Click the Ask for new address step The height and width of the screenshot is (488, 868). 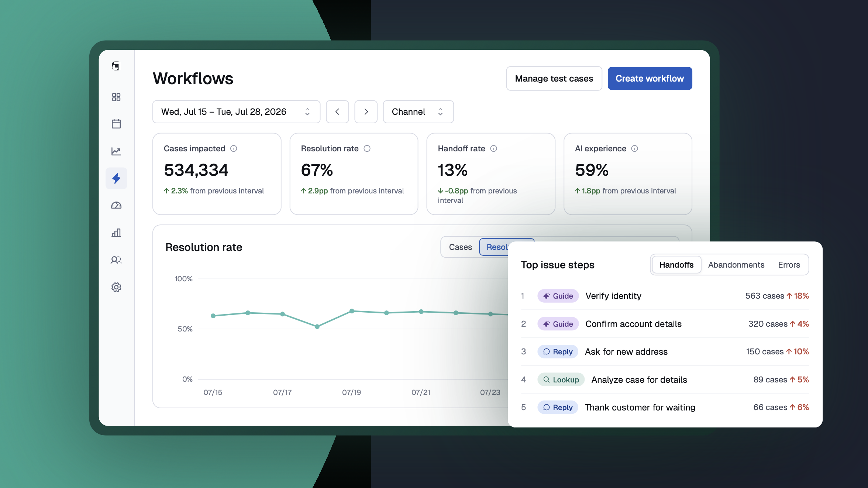(x=665, y=351)
